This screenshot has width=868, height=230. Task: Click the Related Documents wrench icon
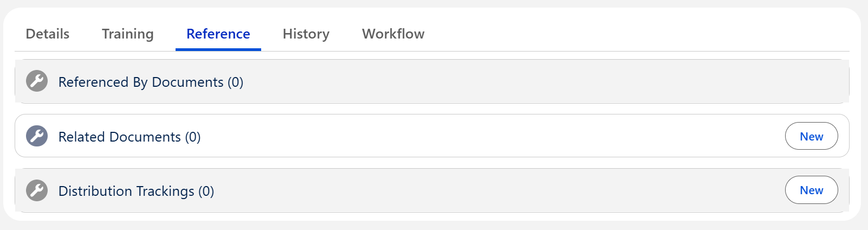click(37, 136)
